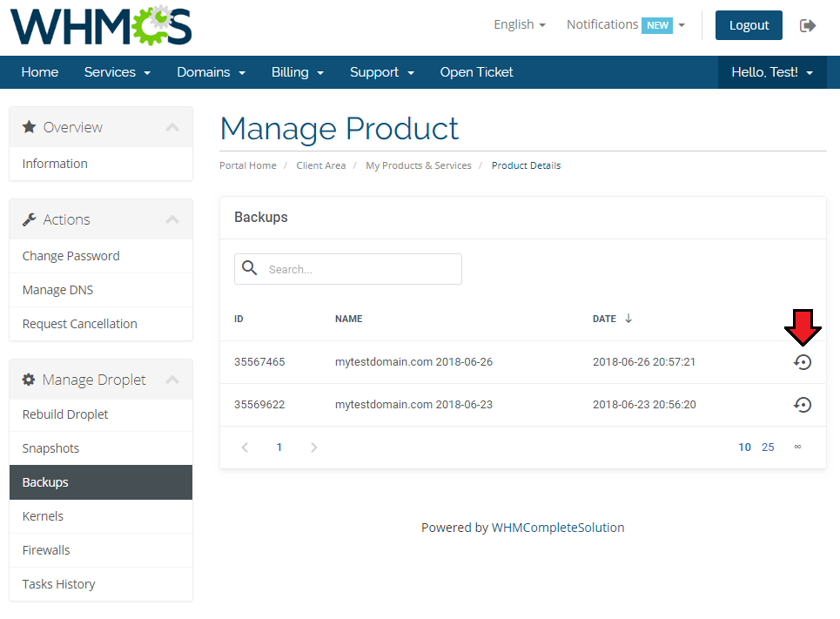The width and height of the screenshot is (840, 619).
Task: Go to Home in navigation bar
Action: tap(40, 72)
